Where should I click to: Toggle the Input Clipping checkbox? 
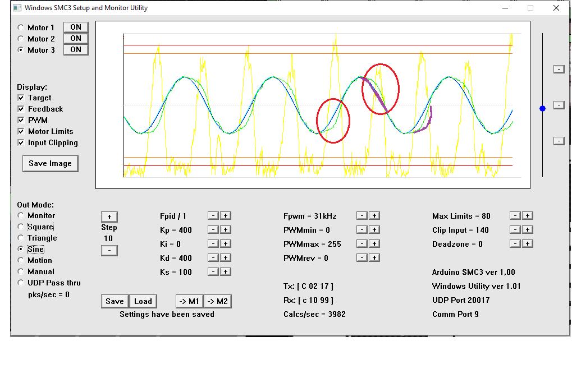21,142
